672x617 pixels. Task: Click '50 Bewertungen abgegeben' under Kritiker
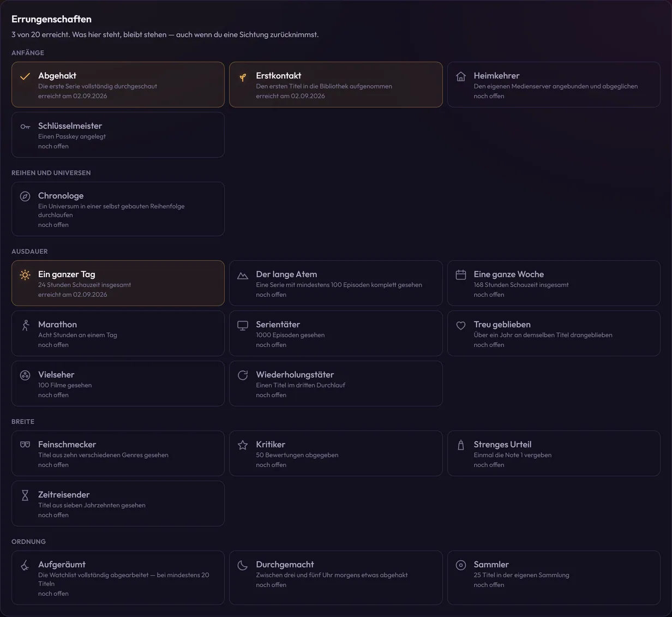point(297,455)
